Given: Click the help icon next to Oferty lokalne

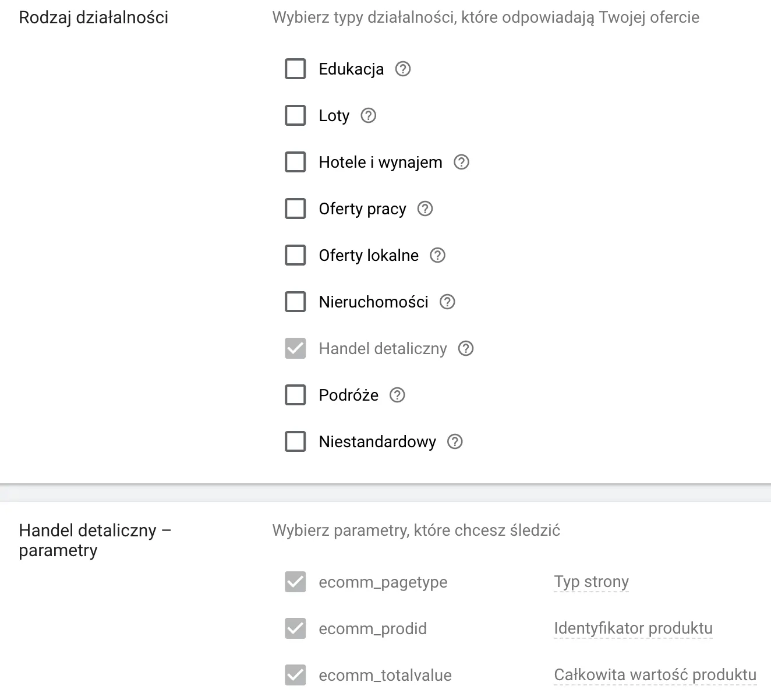Looking at the screenshot, I should (x=437, y=256).
